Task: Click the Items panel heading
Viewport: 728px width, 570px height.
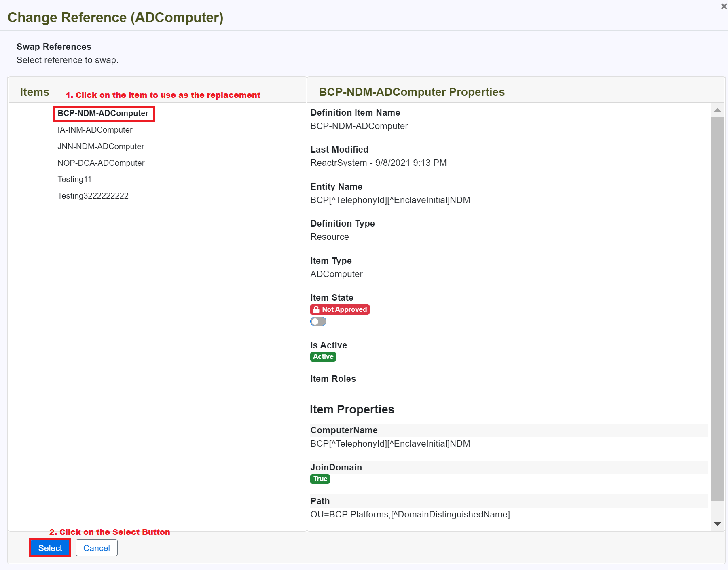Action: 35,92
